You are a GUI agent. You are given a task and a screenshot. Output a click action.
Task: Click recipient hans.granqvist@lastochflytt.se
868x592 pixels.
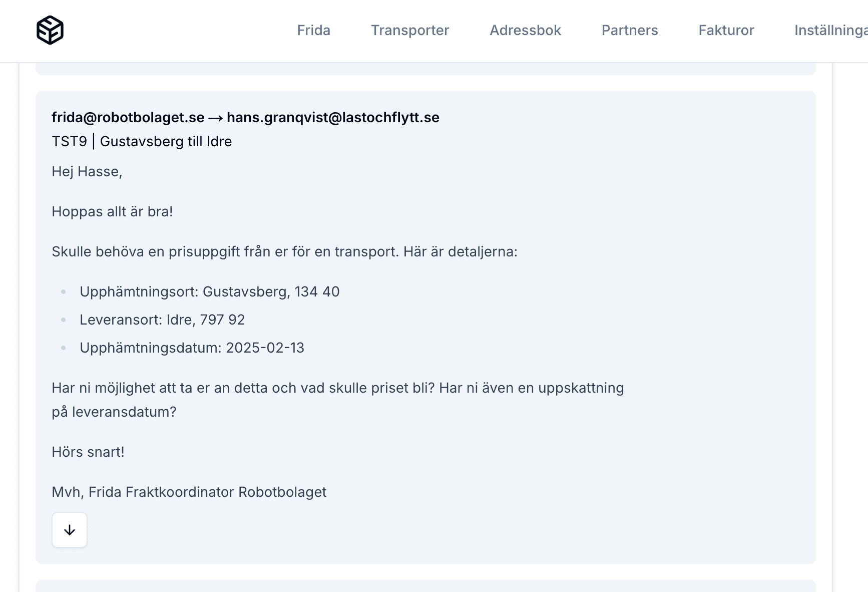(333, 117)
